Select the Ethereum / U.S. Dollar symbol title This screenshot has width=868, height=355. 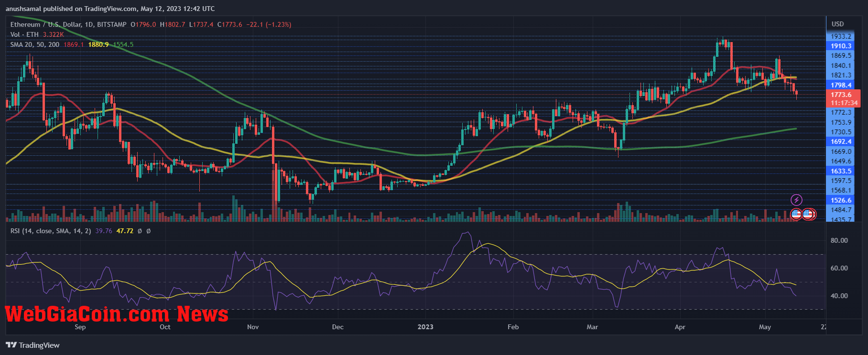coord(68,24)
